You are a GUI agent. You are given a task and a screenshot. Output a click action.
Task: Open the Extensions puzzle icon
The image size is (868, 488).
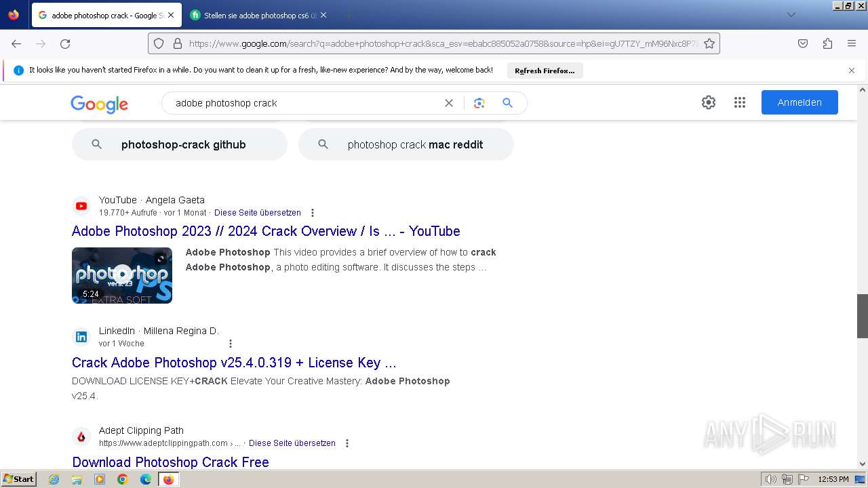click(827, 43)
